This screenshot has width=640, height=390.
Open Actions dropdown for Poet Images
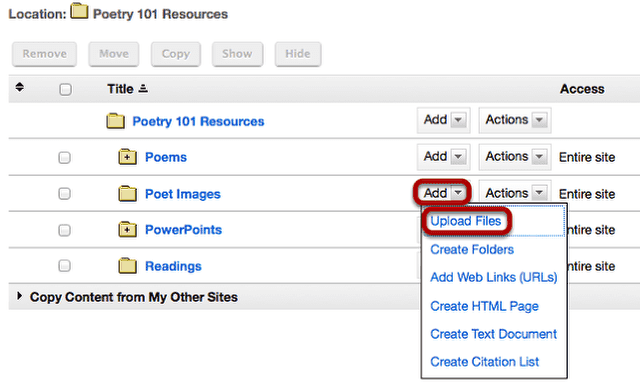(515, 193)
